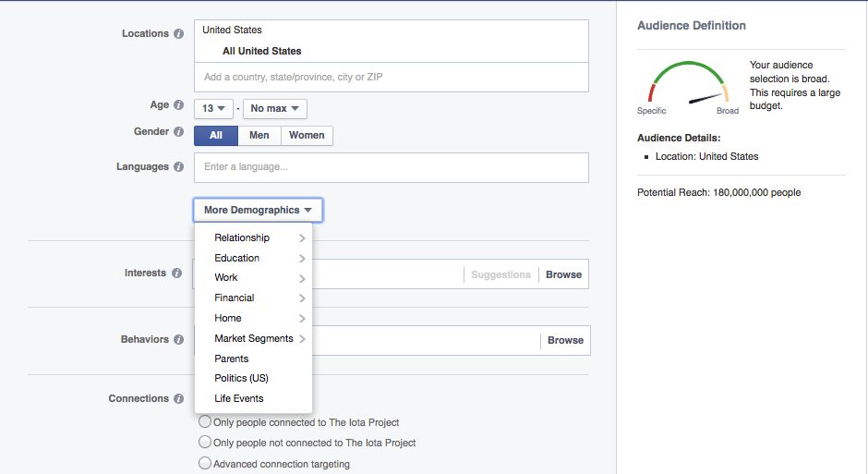Viewport: 868px width, 474px height.
Task: Click Browse button in Behaviors field
Action: [565, 341]
